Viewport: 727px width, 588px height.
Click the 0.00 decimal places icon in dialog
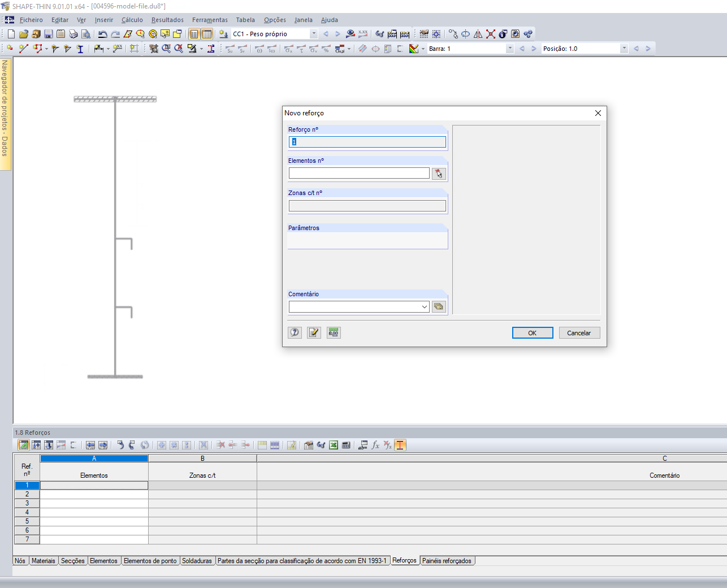click(x=334, y=332)
